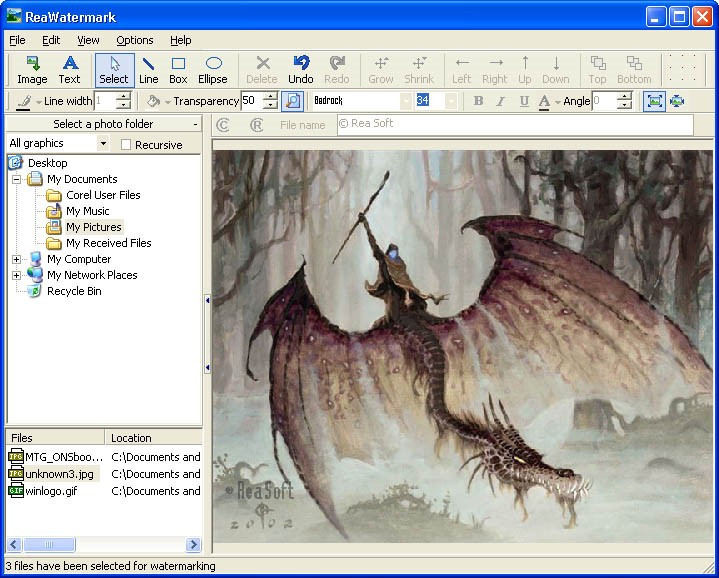
Task: Decrease Angle with spinner down arrow
Action: tap(625, 106)
